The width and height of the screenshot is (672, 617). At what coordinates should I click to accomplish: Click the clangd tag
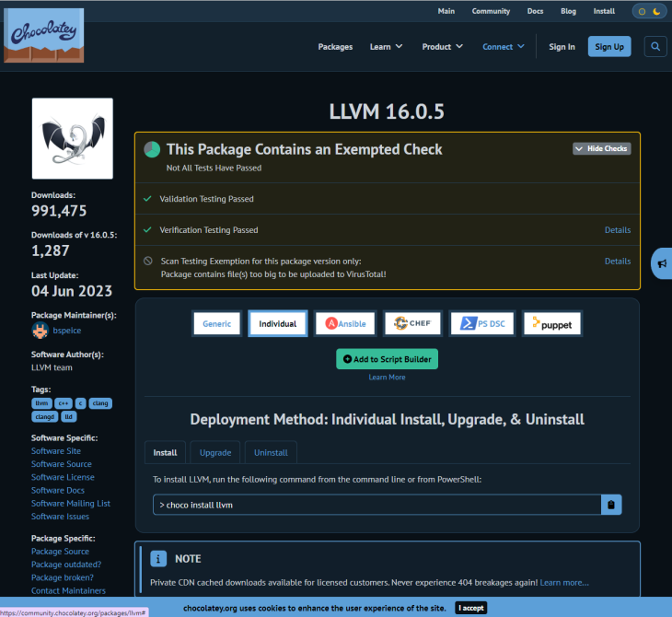pos(44,416)
